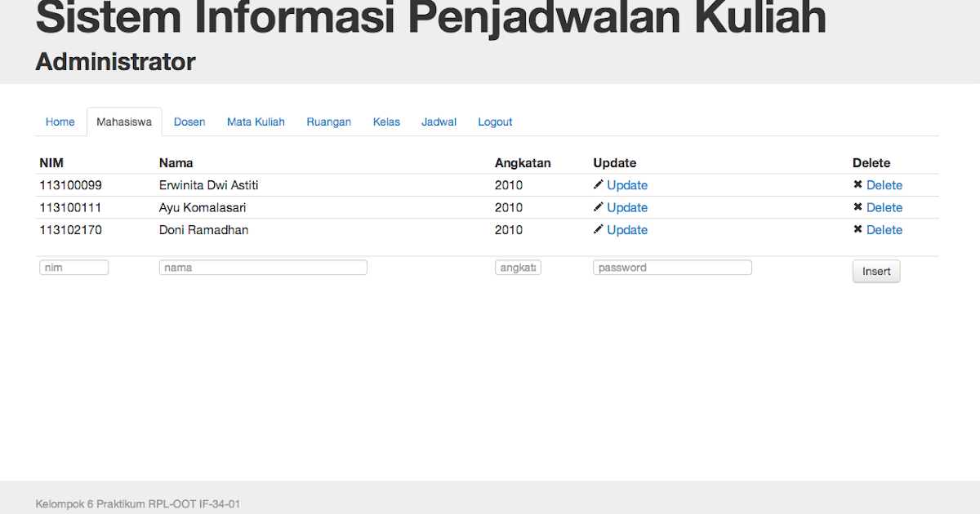980x514 pixels.
Task: Click inside the nama input field
Action: 263,267
